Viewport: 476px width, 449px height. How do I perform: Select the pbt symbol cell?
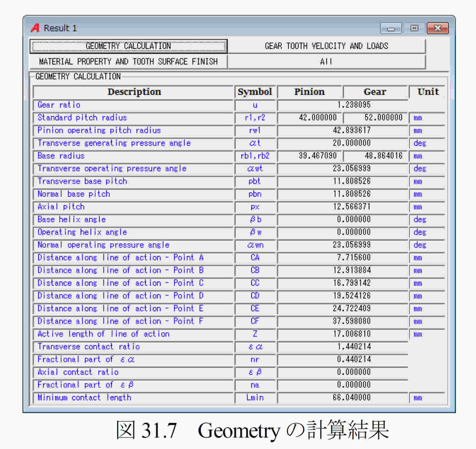point(255,181)
